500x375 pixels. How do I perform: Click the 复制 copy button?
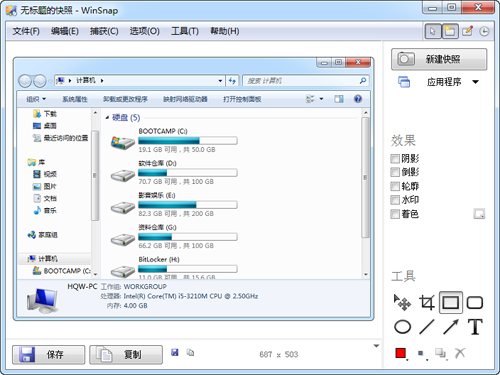click(x=126, y=354)
